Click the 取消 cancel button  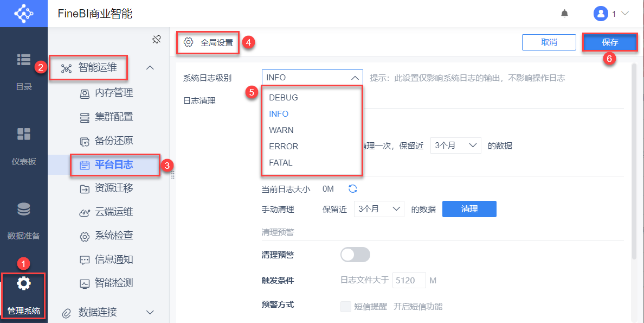pyautogui.click(x=549, y=42)
